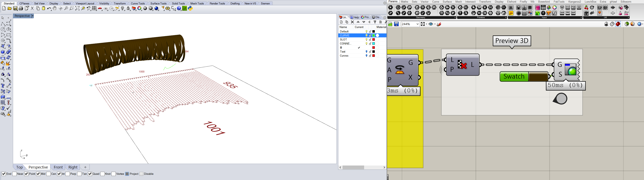Click the Grasshopper Open file green icon
This screenshot has height=180, width=644.
(x=390, y=24)
